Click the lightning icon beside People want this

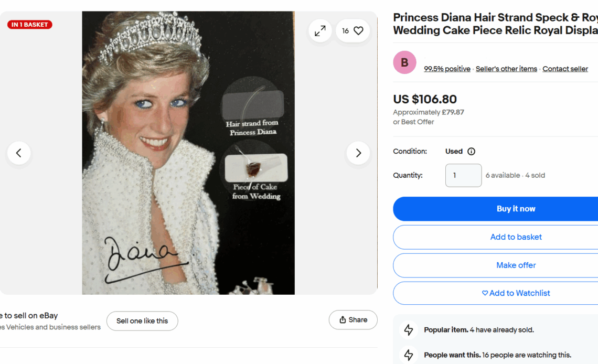point(409,355)
